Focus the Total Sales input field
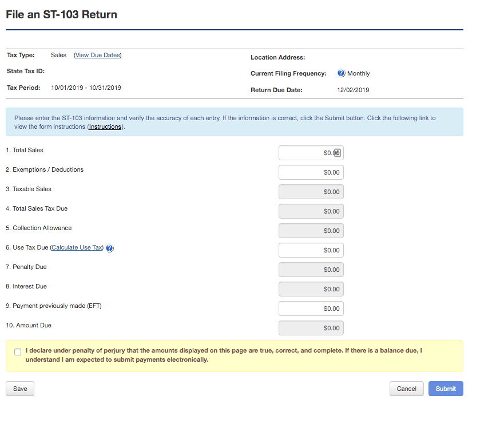 click(x=311, y=153)
